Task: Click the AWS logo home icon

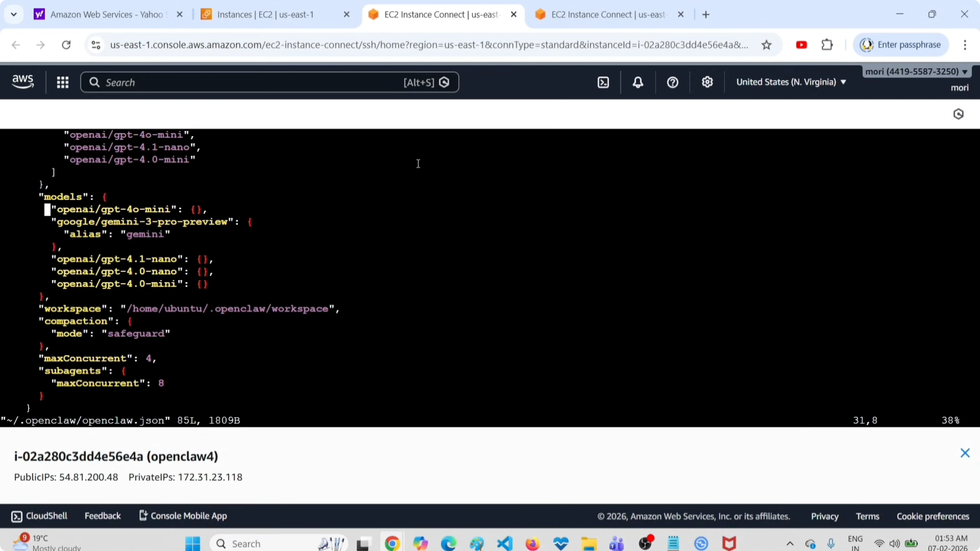Action: point(23,82)
